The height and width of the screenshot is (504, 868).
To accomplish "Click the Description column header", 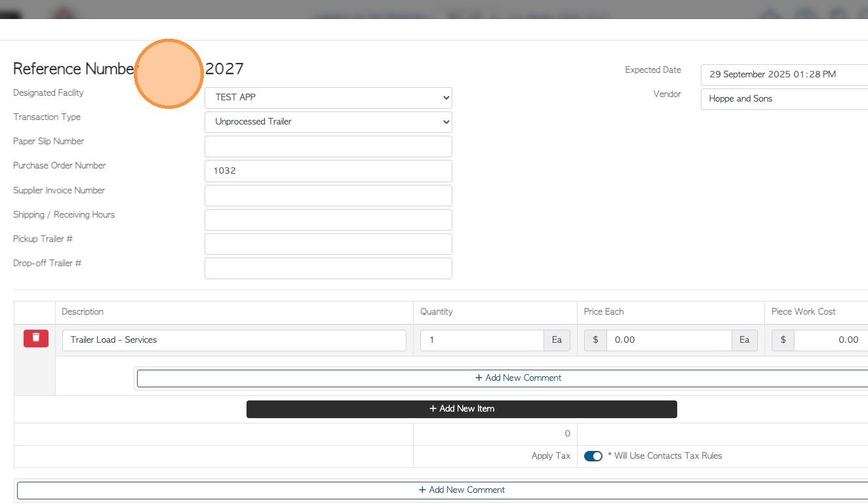I will coord(83,312).
